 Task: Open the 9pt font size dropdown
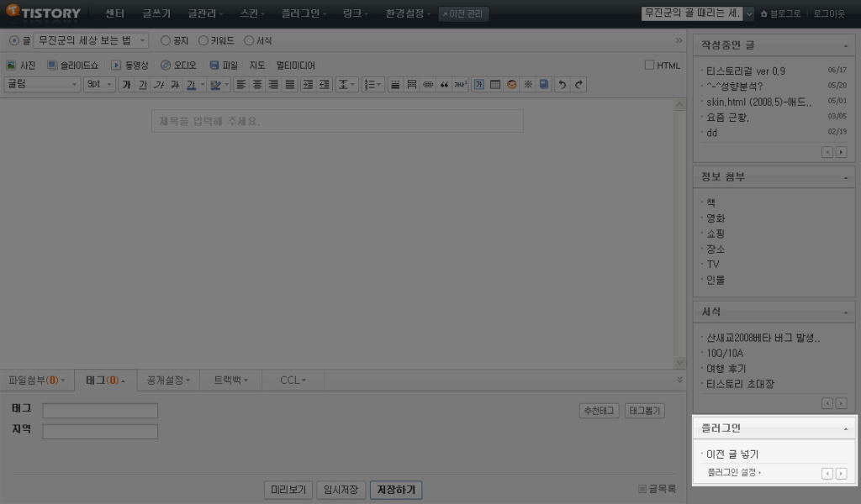coord(99,85)
